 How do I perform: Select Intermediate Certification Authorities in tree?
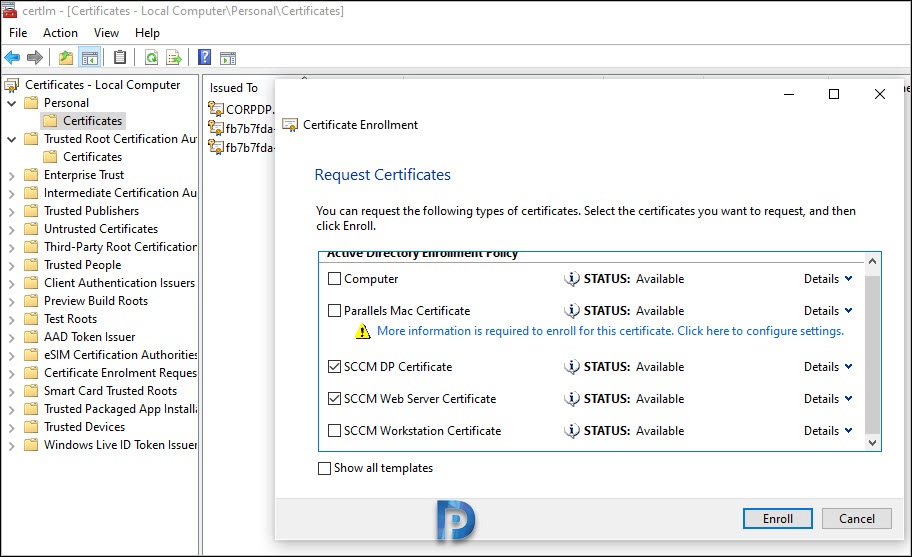[120, 193]
